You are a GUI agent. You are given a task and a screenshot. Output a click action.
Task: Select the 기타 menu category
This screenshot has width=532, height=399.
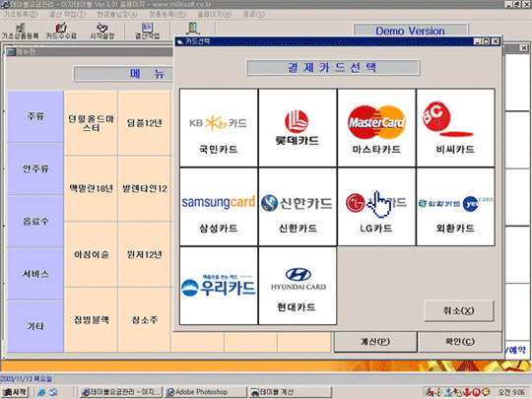coord(35,326)
